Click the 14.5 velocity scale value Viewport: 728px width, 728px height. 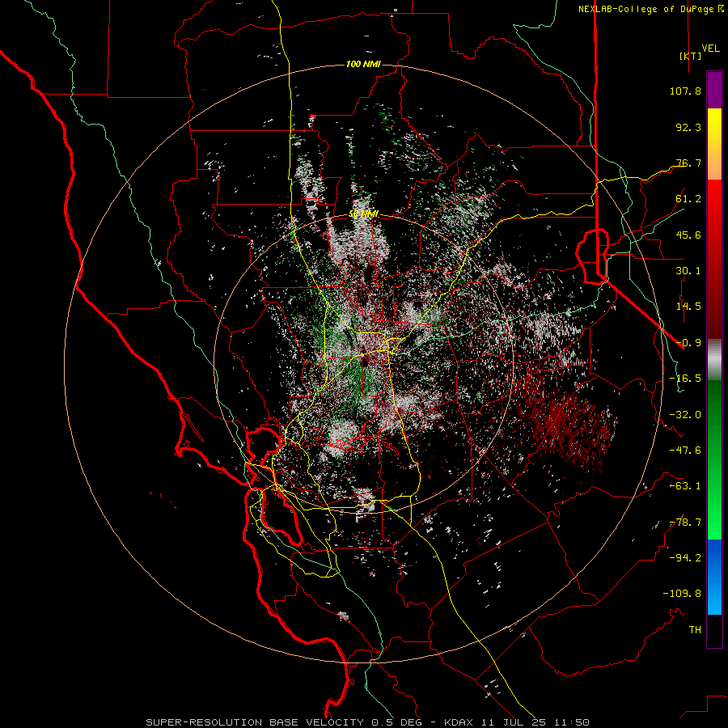click(x=688, y=307)
